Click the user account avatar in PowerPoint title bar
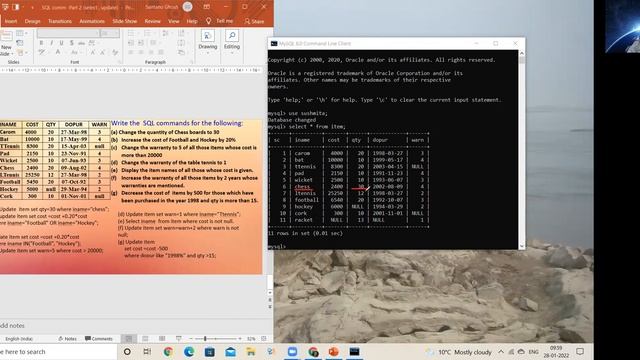 point(187,7)
